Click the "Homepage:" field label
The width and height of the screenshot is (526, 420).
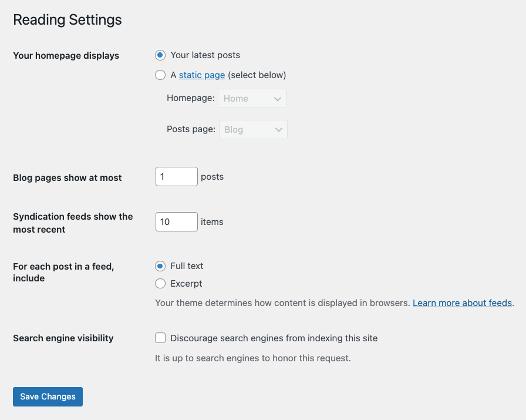(x=190, y=98)
